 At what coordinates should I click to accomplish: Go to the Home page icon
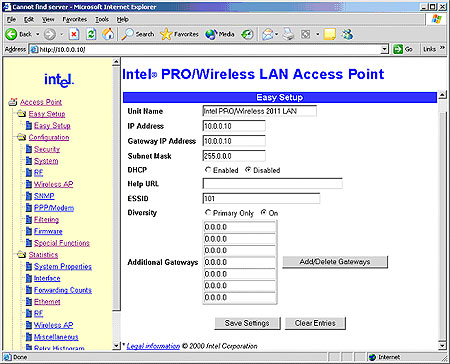[108, 34]
